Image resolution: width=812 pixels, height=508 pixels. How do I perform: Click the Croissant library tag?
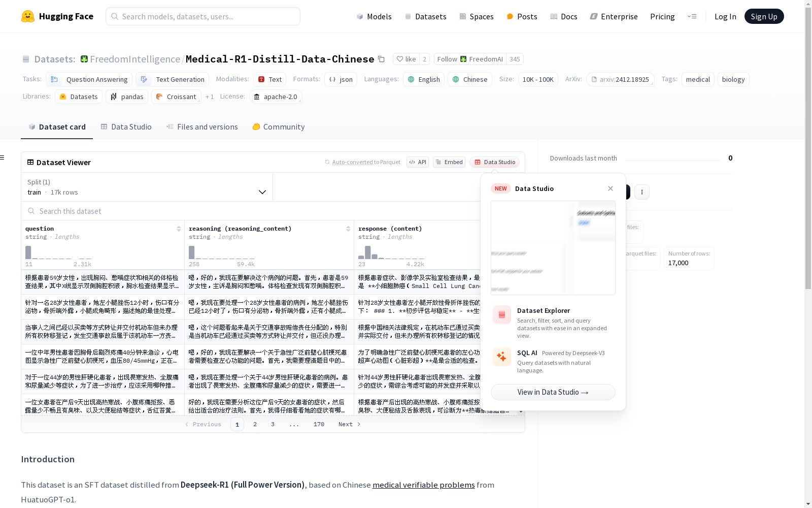coord(176,97)
